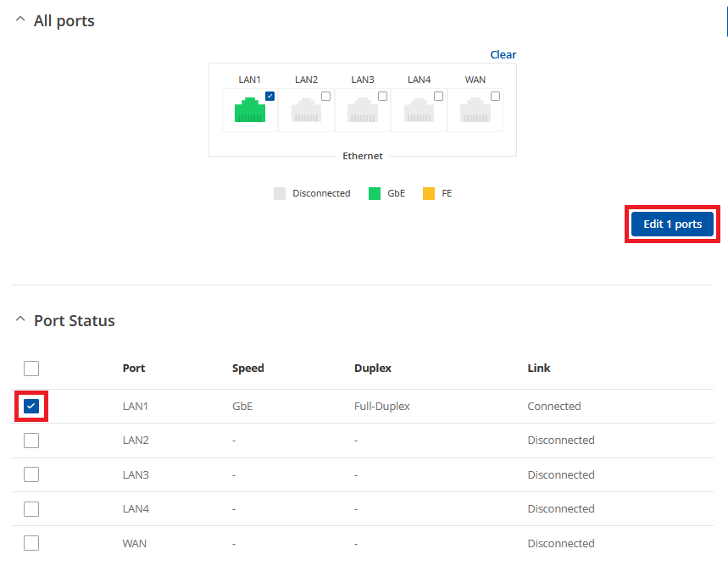Collapse the All ports section
This screenshot has height=571, width=728.
click(20, 21)
